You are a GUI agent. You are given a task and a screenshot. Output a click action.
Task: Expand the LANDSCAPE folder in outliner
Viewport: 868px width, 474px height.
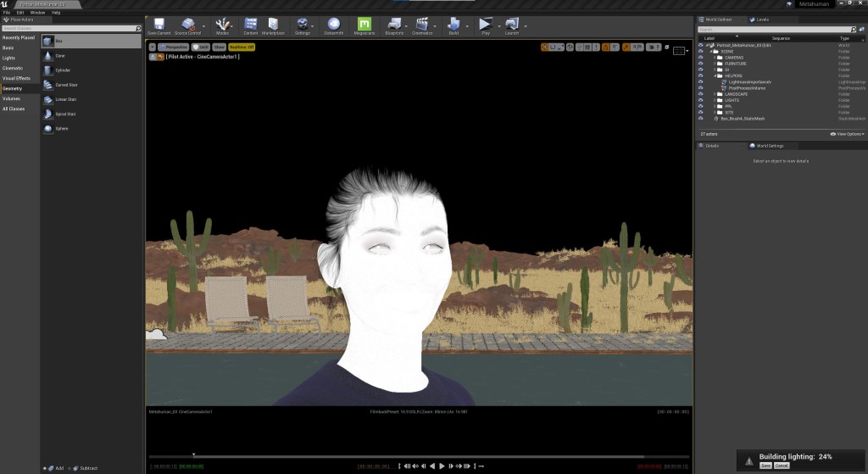pyautogui.click(x=714, y=93)
